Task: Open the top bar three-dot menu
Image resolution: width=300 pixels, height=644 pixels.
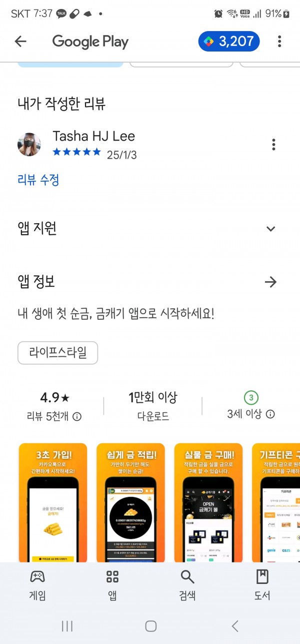Action: pos(279,42)
